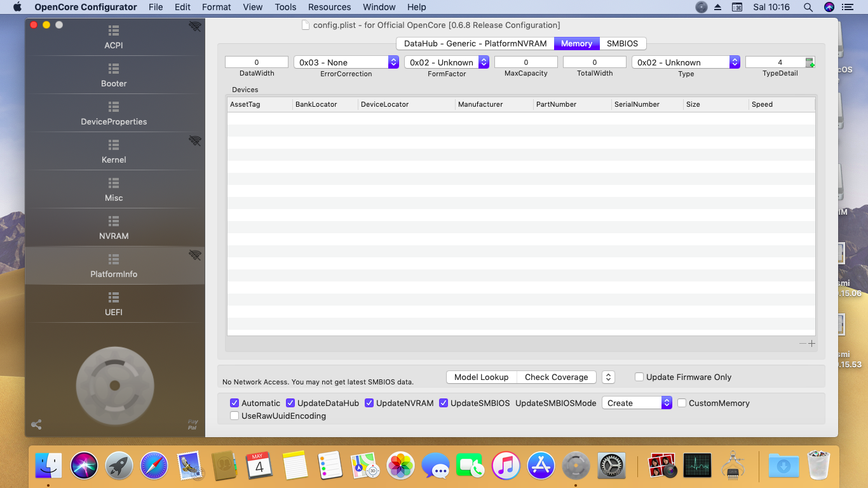Uncheck the UpdateNVRAM option
Screen dimensions: 868x488
(x=369, y=403)
